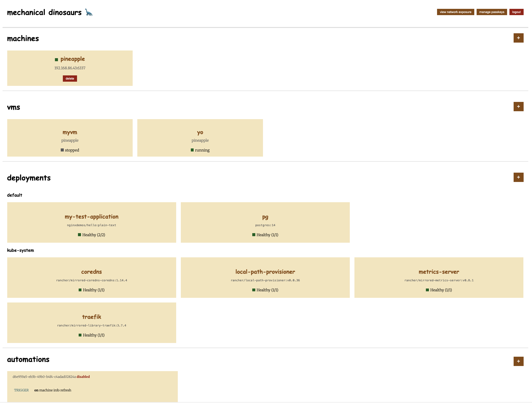Click the plus button to add a machine

(x=518, y=38)
